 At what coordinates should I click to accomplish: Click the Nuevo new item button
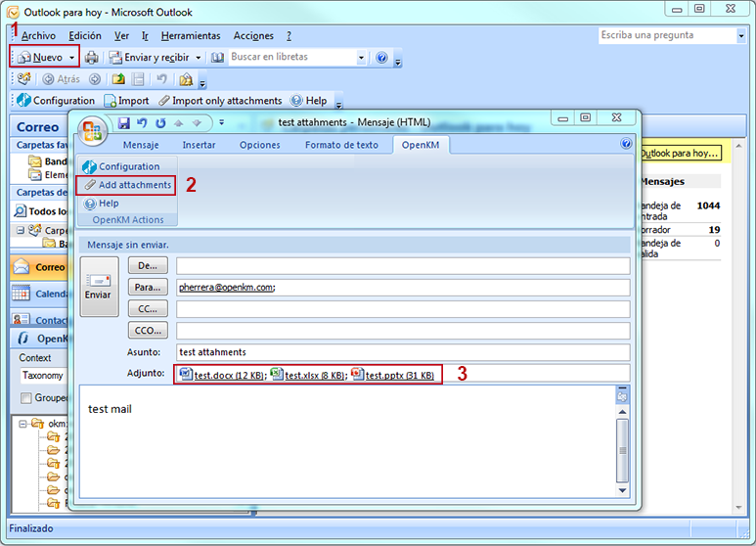tap(41, 57)
